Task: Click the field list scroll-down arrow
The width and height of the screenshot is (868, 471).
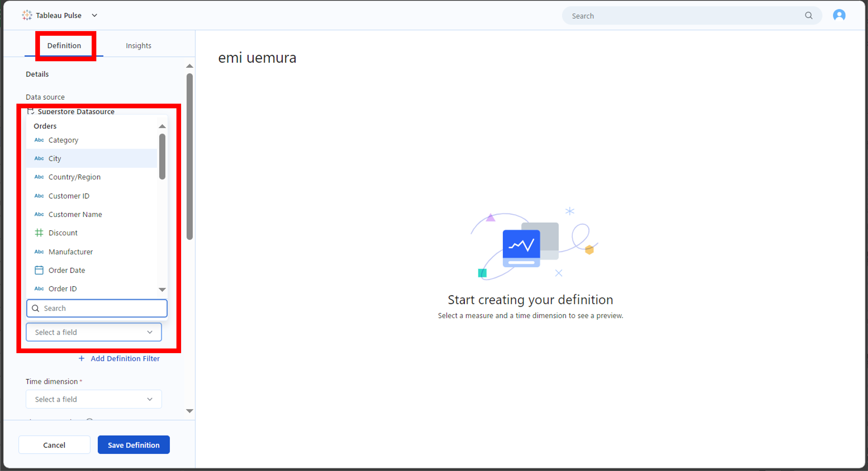Action: pyautogui.click(x=162, y=290)
